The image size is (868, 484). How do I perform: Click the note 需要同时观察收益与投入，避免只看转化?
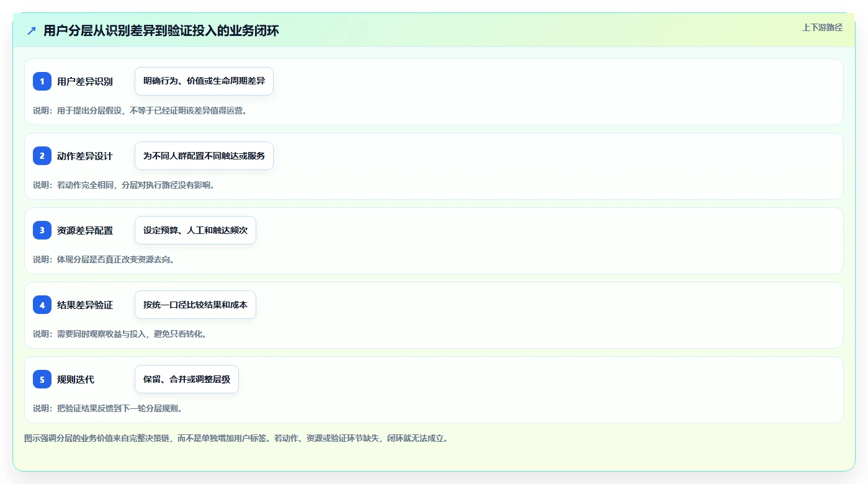[120, 334]
